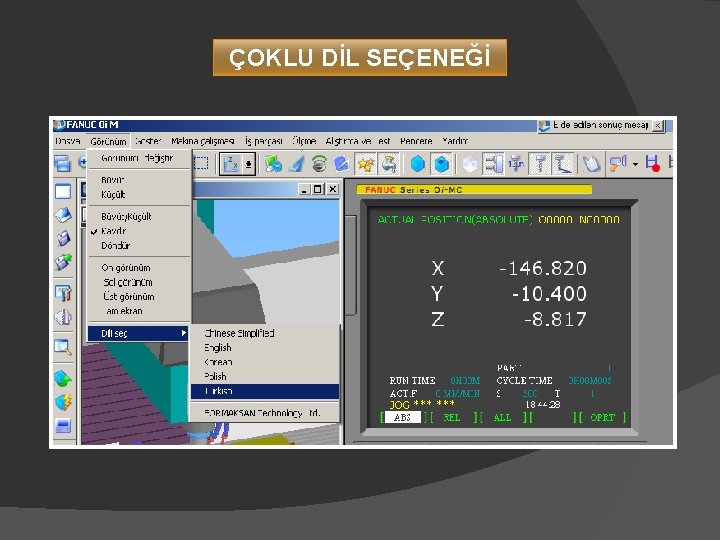Click the stacked windows icon at toolbar start
The image size is (720, 540).
(x=62, y=163)
